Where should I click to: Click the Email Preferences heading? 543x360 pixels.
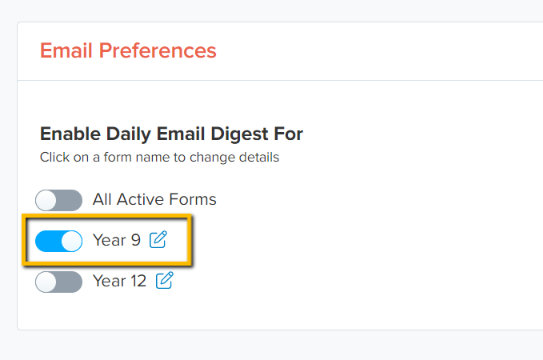(128, 51)
